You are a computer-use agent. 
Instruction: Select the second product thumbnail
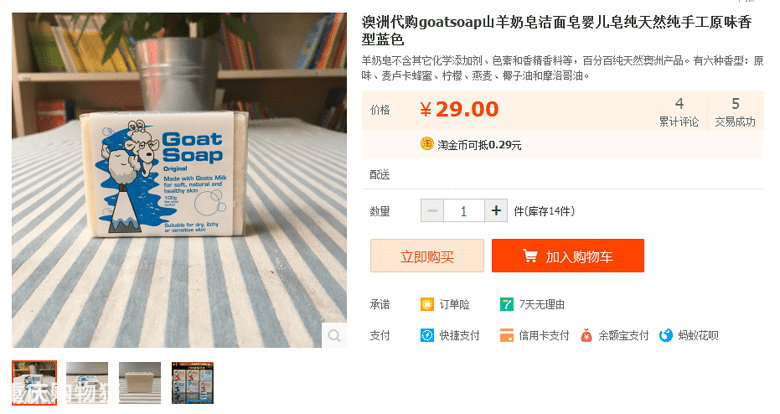click(x=87, y=383)
